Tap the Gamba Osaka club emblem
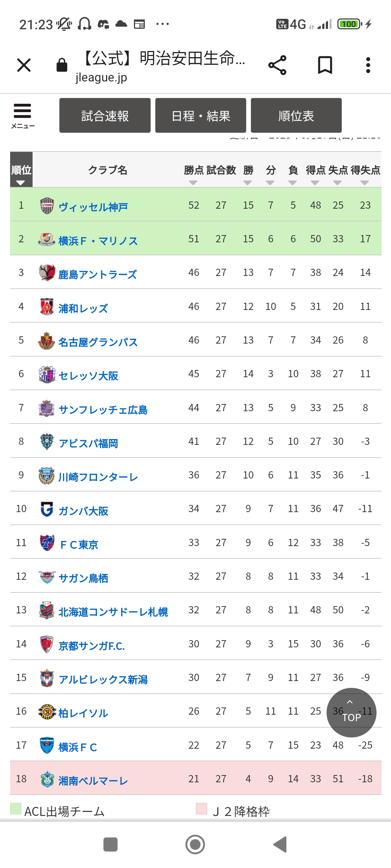 coord(47,509)
